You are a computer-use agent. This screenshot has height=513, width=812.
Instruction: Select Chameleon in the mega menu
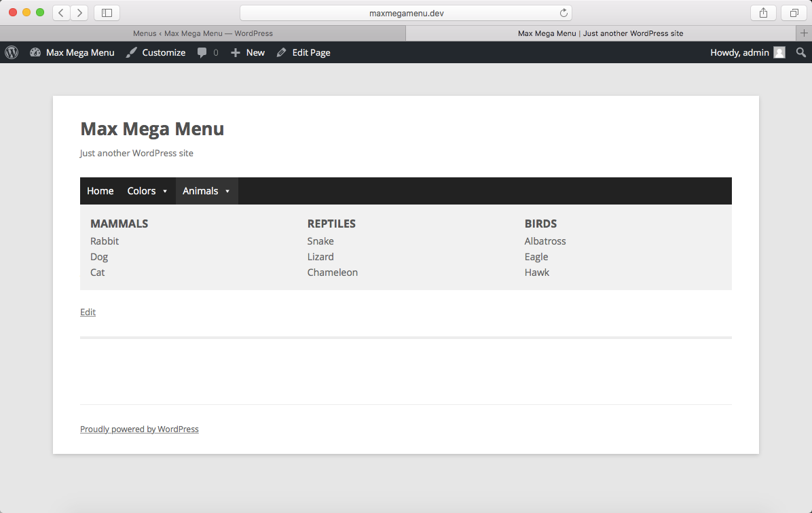click(333, 272)
